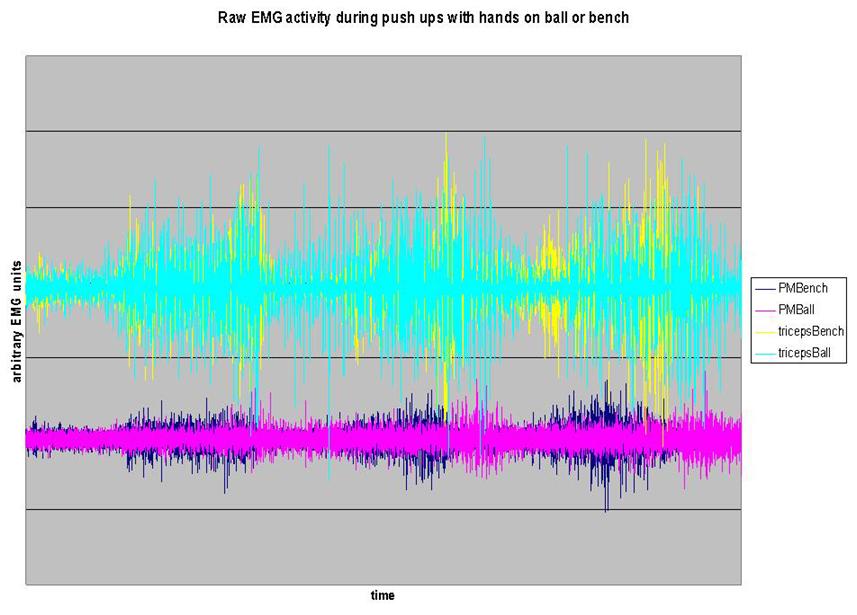This screenshot has width=857, height=615.
Task: Select the PMBall legend text label
Action: coord(797,309)
